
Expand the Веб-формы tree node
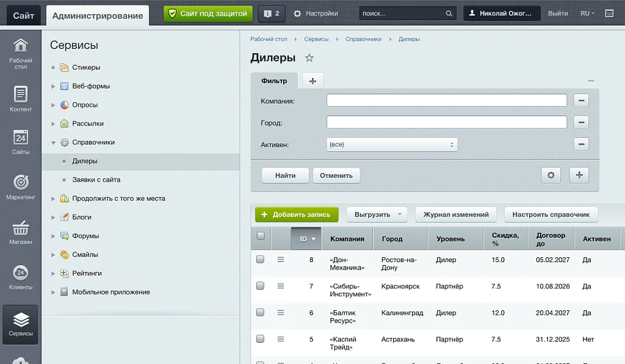click(53, 86)
